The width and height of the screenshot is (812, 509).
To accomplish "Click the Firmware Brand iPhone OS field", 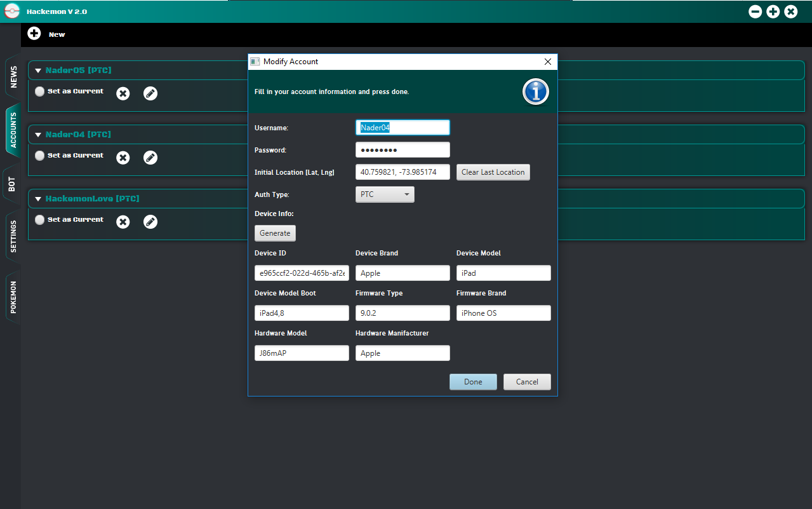I will 503,313.
